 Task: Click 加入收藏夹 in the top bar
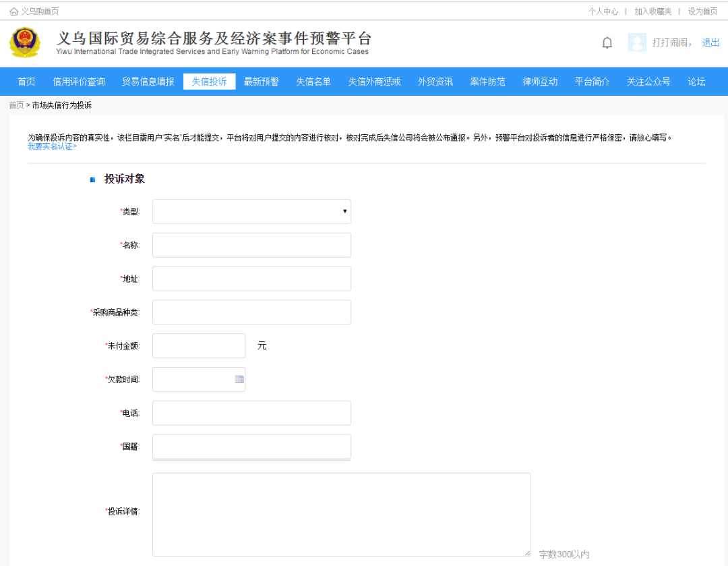coord(653,11)
